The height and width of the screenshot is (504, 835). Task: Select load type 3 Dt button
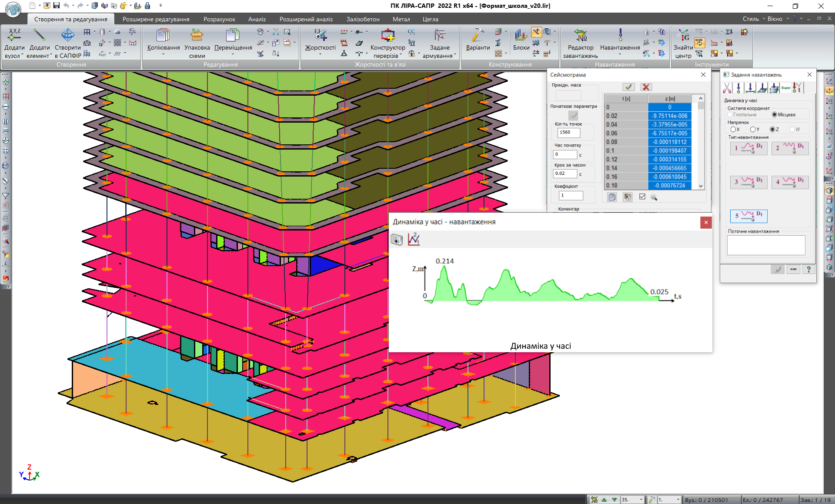[x=748, y=181]
